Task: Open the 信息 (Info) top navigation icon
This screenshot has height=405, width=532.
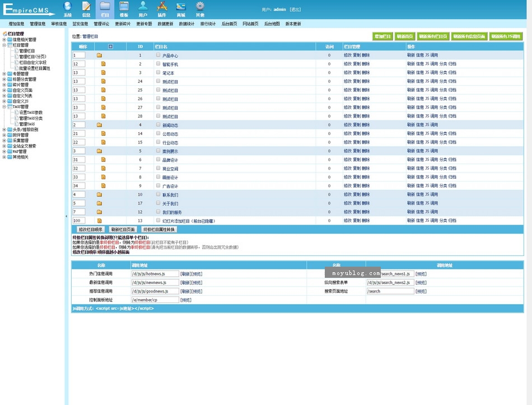Action: pyautogui.click(x=86, y=9)
